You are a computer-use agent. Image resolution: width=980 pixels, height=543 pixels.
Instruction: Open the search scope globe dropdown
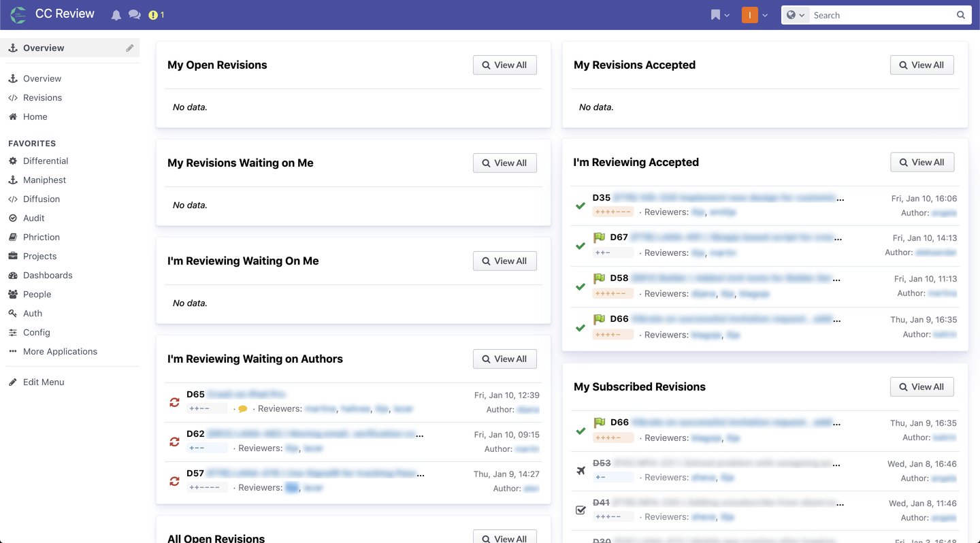[796, 15]
